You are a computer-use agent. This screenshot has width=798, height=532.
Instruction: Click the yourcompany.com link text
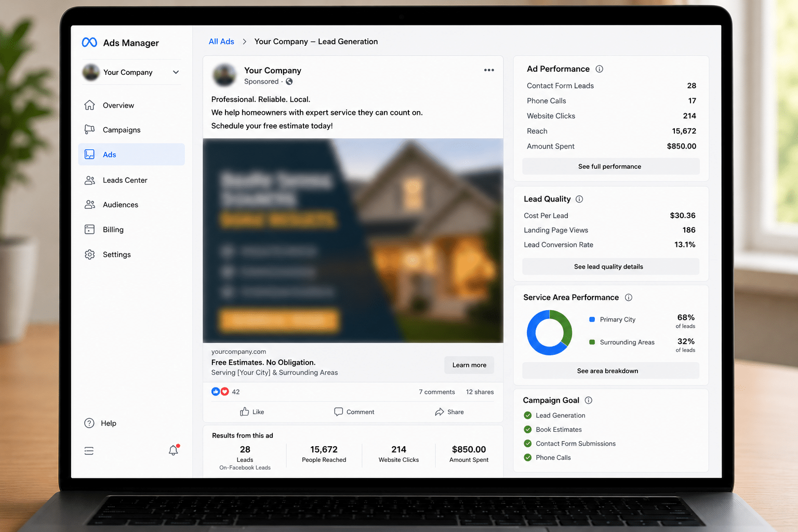click(238, 352)
